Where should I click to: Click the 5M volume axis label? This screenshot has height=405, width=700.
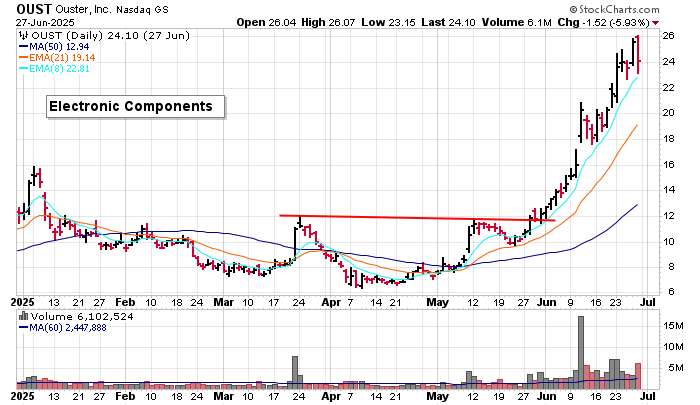[676, 368]
